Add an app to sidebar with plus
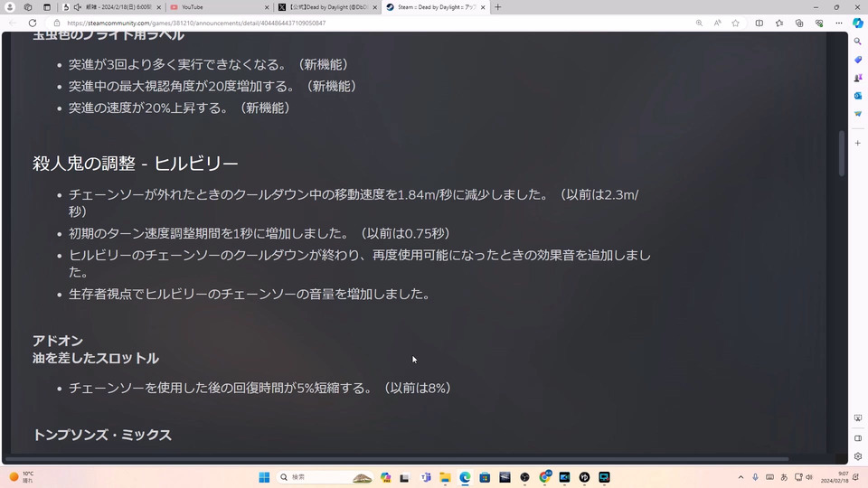Viewport: 868px width, 488px height. [858, 143]
